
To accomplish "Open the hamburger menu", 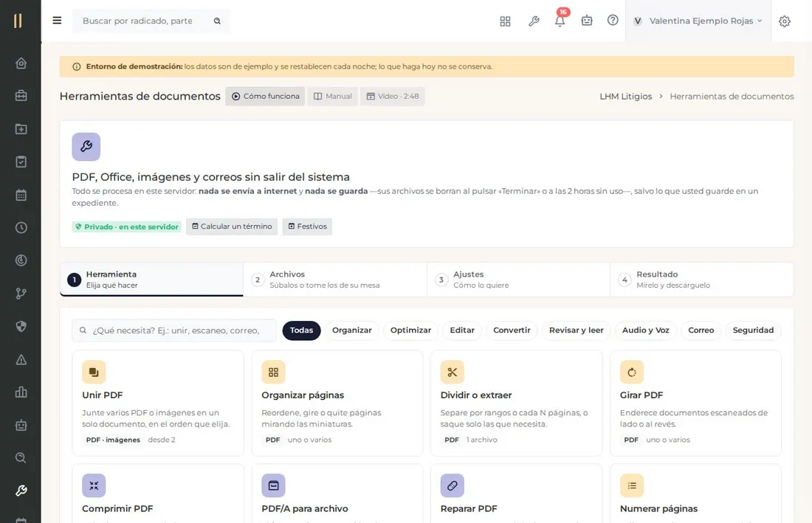I will pyautogui.click(x=57, y=21).
